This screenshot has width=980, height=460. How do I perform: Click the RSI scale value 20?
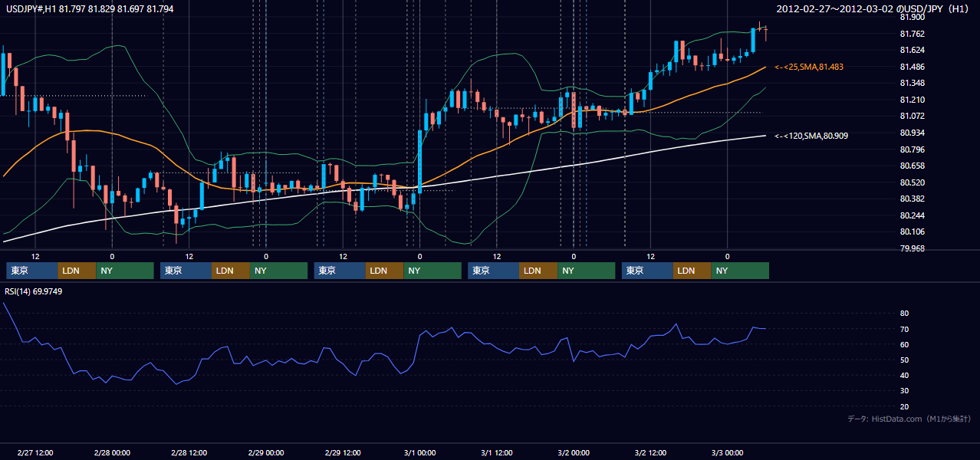click(904, 406)
